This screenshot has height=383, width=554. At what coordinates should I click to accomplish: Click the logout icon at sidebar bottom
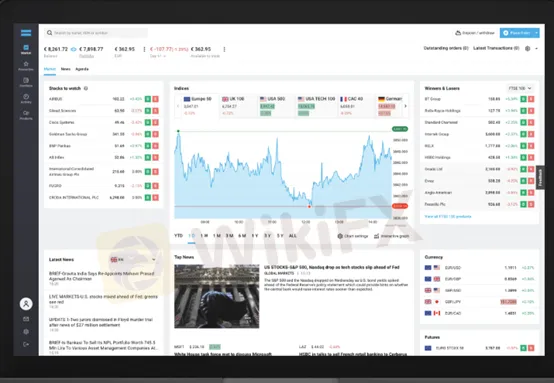pos(26,344)
